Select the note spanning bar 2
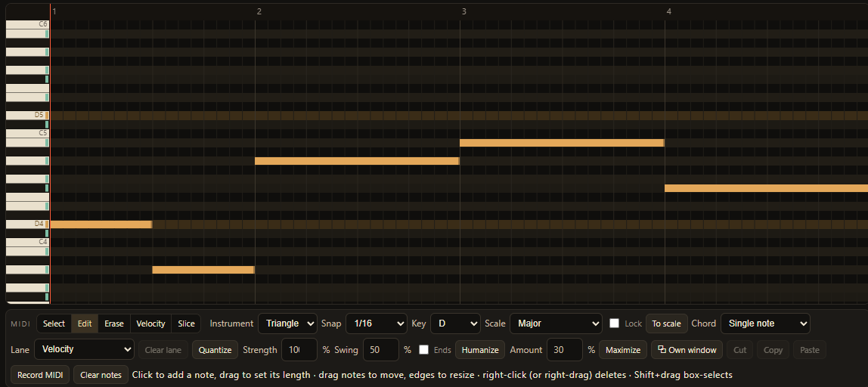 coord(357,161)
